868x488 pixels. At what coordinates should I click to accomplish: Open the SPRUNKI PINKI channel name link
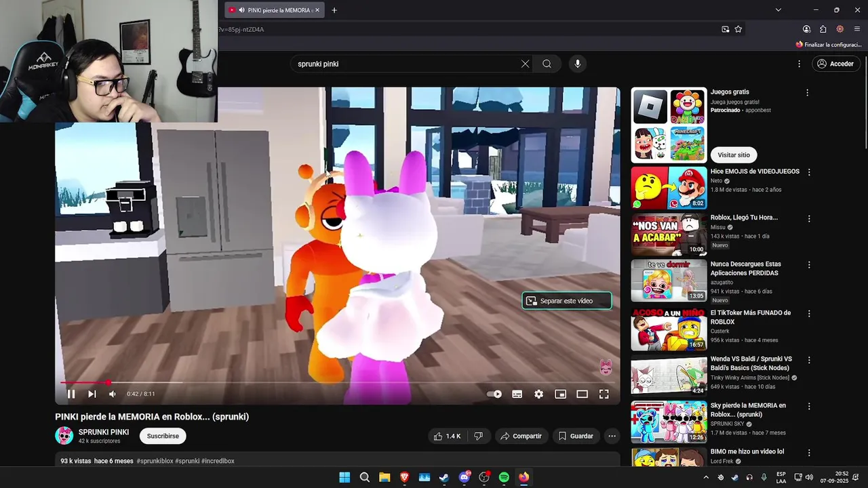104,432
